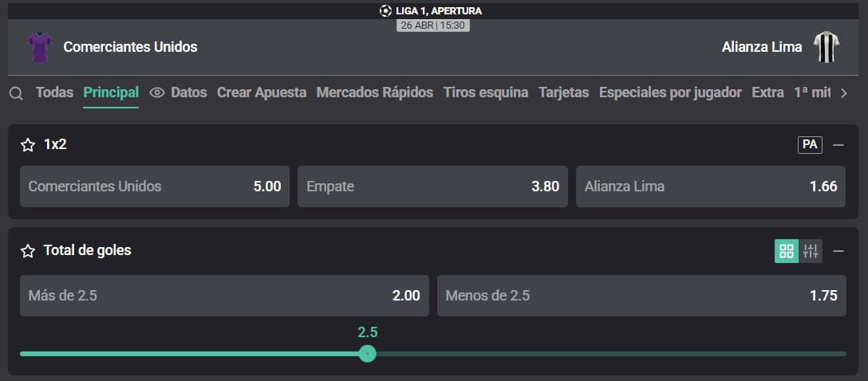This screenshot has width=868, height=381.
Task: Switch to sliders view for goals
Action: click(811, 251)
